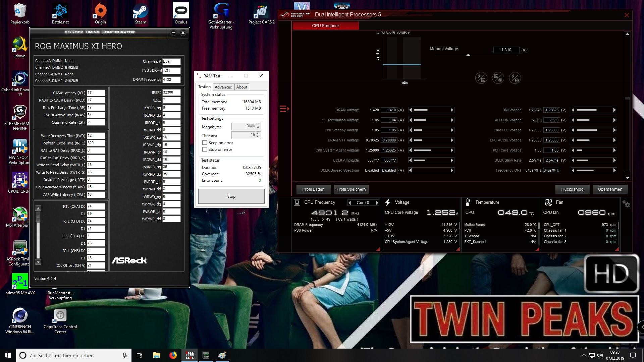Click the Temperature thermometer icon
The height and width of the screenshot is (362, 644).
point(468,202)
